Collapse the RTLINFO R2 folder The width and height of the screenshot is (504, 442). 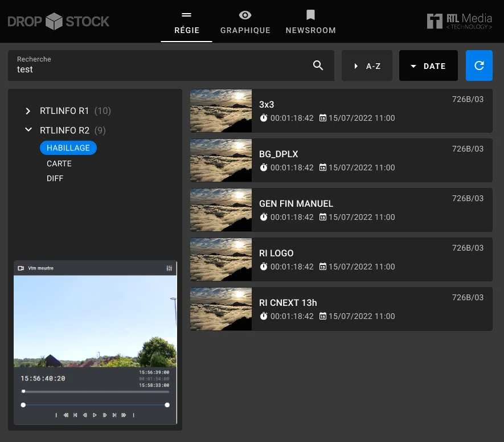(28, 130)
